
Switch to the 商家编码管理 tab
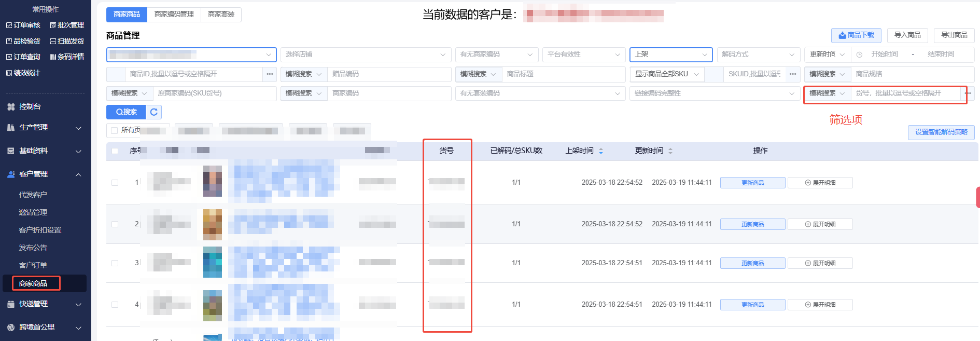174,15
